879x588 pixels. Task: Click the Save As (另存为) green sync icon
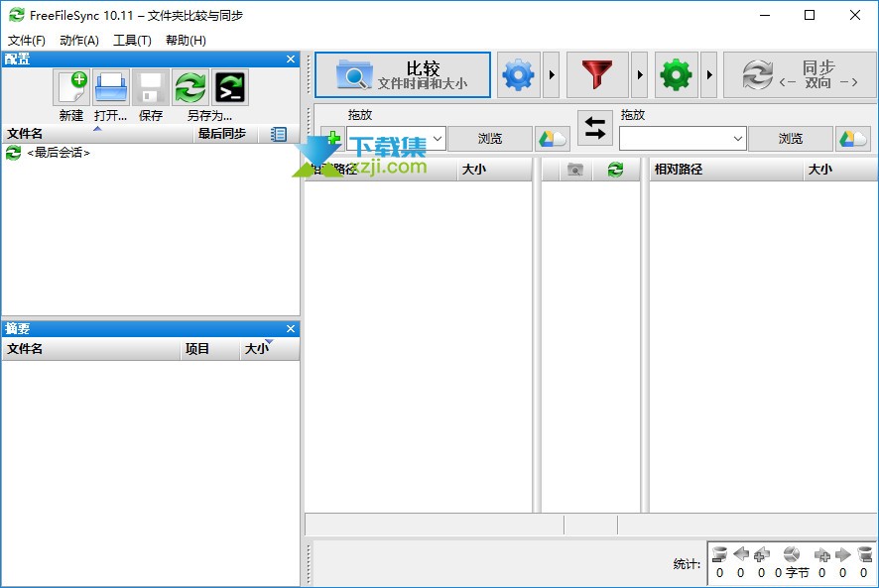[190, 87]
